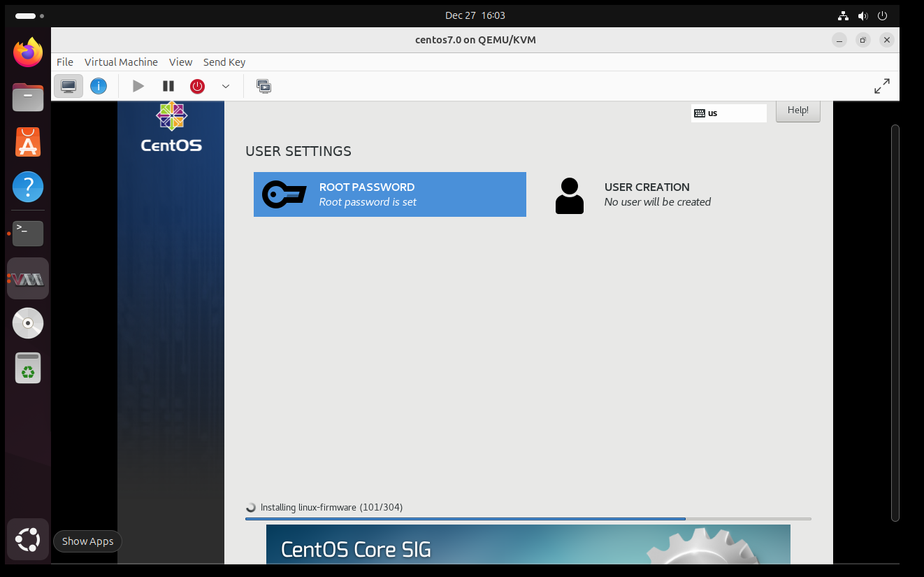Click the power icon in top bar
Image resolution: width=924 pixels, height=577 pixels.
click(883, 15)
